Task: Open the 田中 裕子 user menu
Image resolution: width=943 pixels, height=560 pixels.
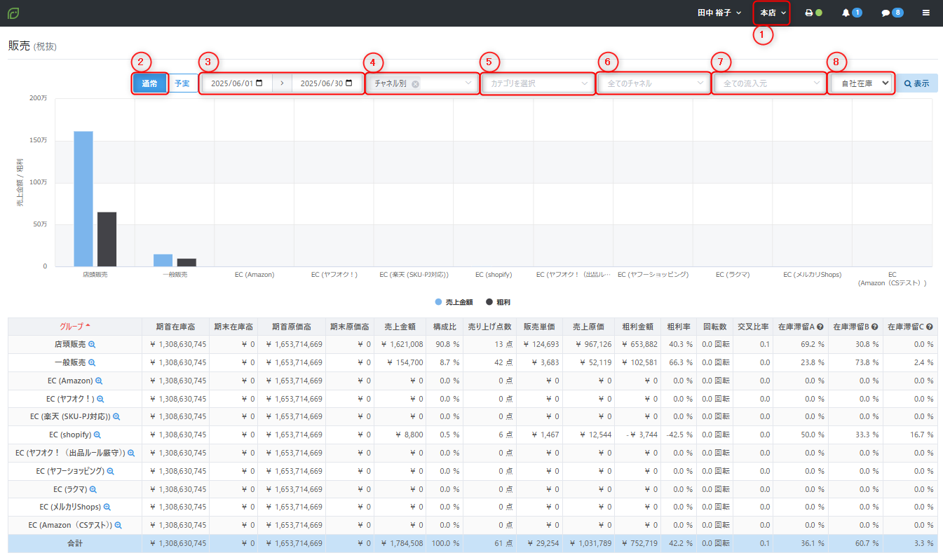Action: coord(719,13)
